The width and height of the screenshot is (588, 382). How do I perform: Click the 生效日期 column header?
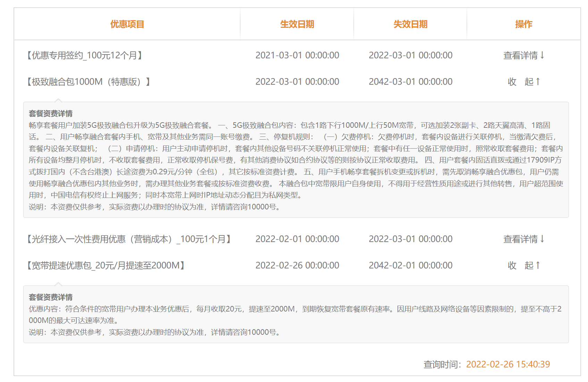pos(297,24)
